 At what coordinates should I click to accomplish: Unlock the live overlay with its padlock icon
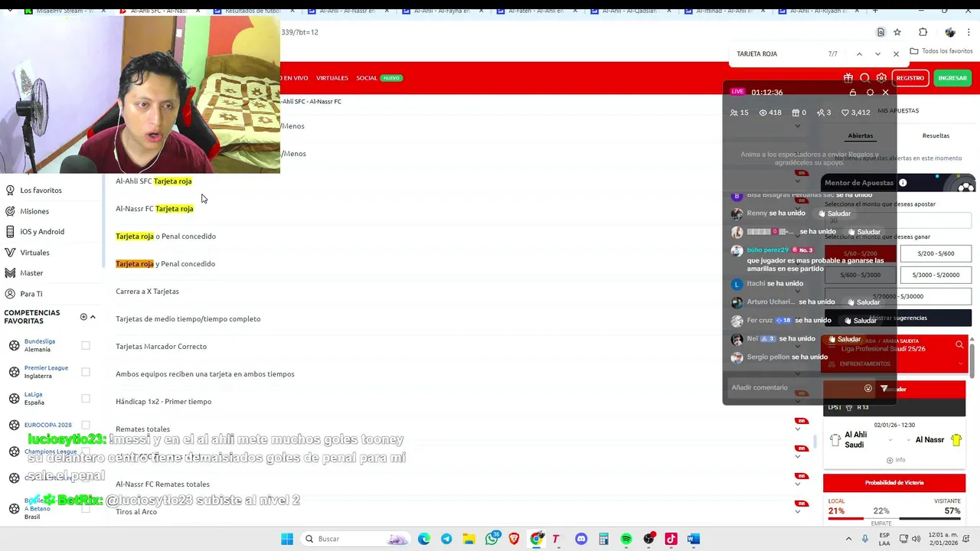(853, 93)
